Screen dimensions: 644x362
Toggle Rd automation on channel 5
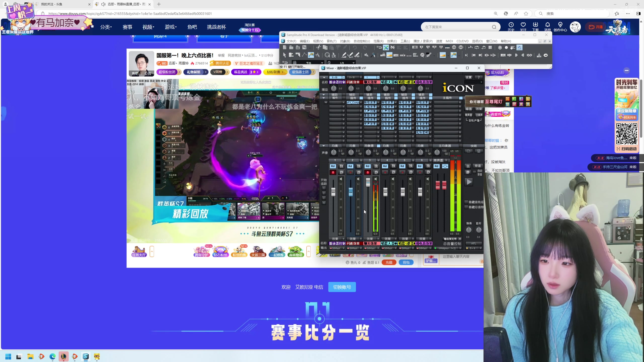402,166
